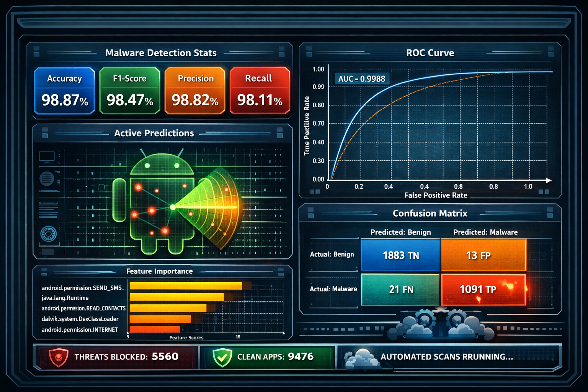Click the "ROC Curve" panel title
Viewport: 588px width, 392px height.
430,53
